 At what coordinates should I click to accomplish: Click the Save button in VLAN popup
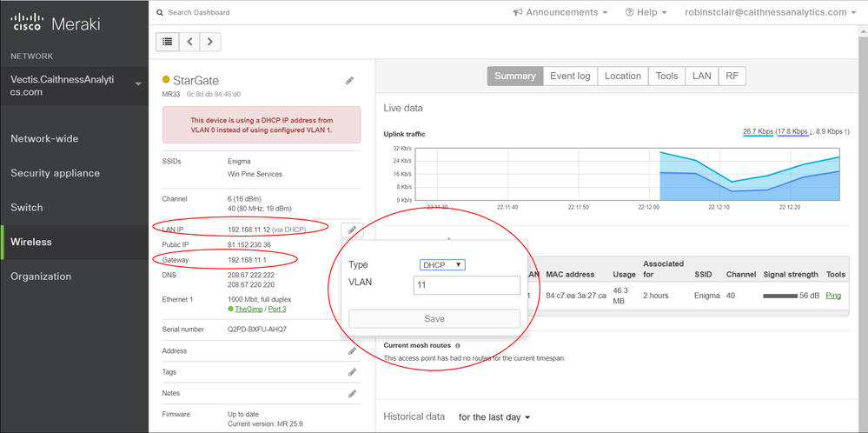(434, 319)
